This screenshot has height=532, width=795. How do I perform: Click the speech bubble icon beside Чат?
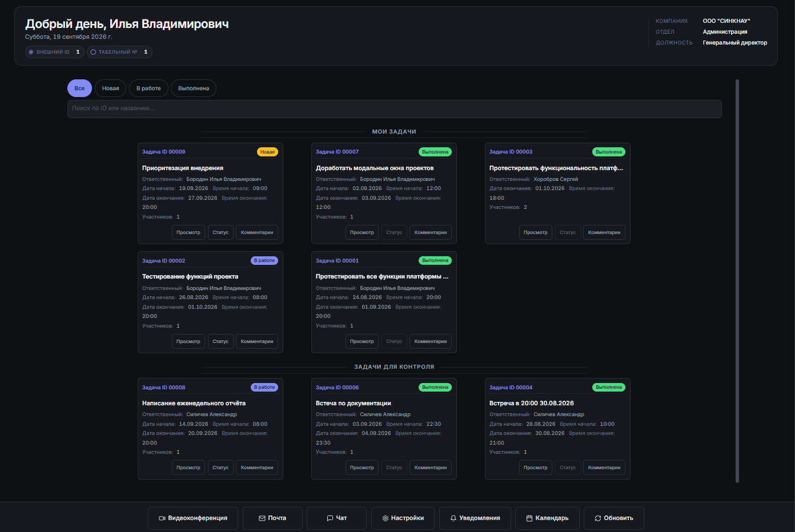[330, 518]
